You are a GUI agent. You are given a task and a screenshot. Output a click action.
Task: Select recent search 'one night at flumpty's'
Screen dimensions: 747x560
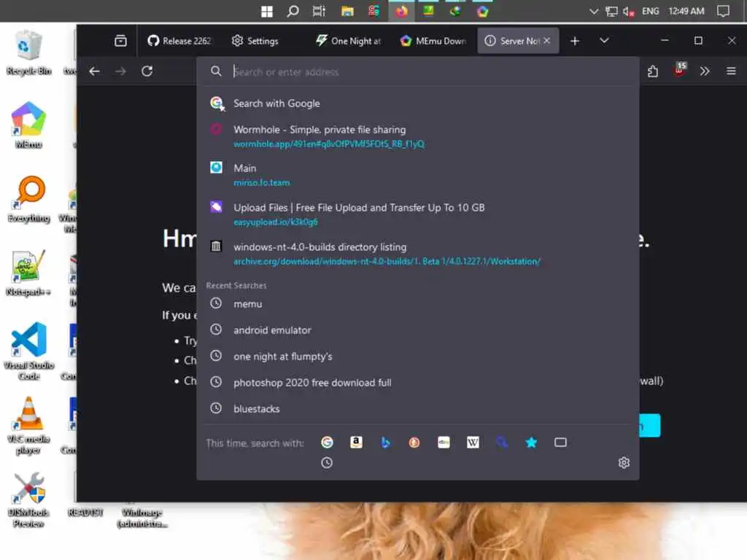418,356
